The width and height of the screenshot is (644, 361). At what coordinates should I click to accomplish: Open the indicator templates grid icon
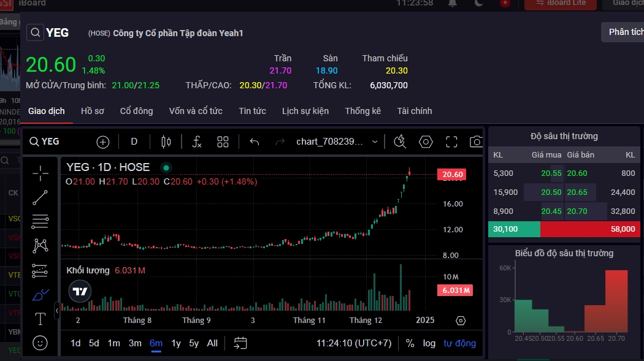tap(223, 142)
